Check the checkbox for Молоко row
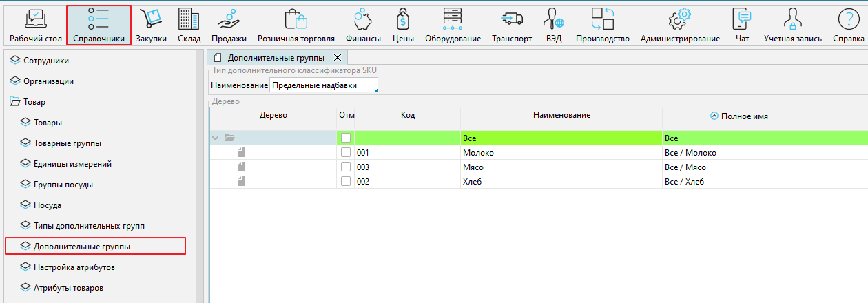868x303 pixels. pyautogui.click(x=346, y=153)
